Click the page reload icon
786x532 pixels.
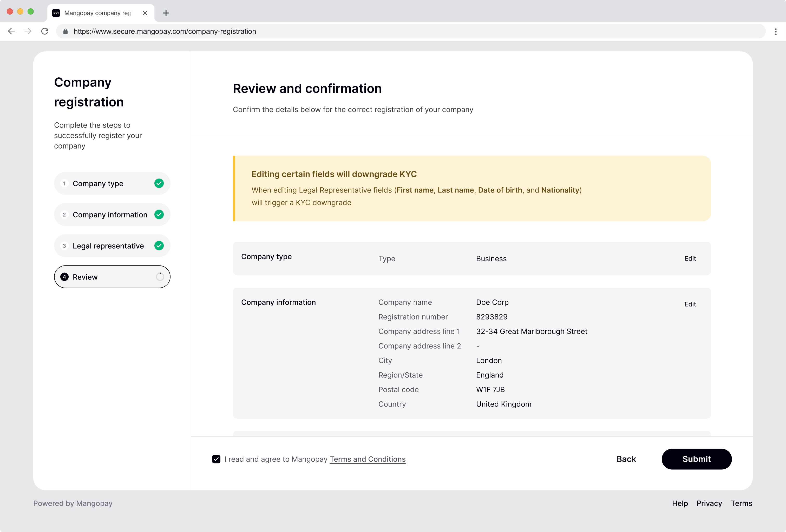point(45,31)
